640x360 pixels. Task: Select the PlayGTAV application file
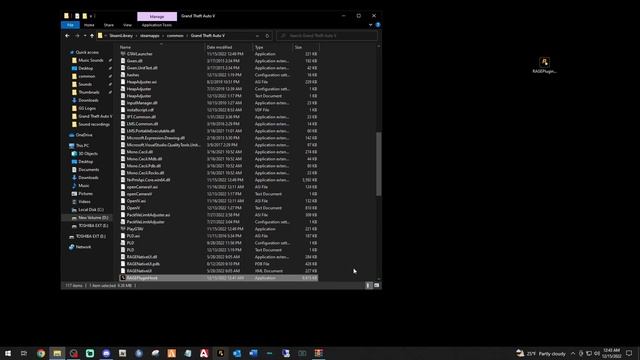[135, 229]
